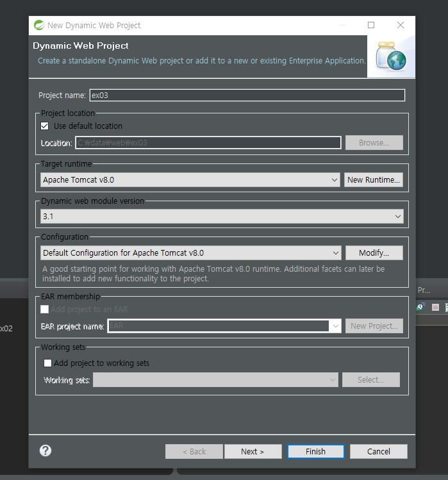Go to Next wizard page
Image resolution: width=448 pixels, height=480 pixels.
pyautogui.click(x=253, y=452)
